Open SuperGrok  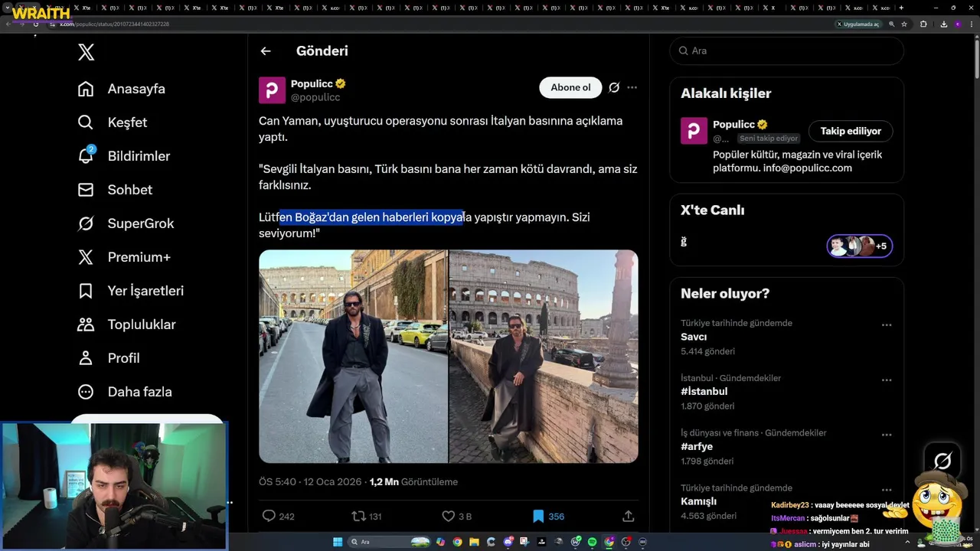[126, 223]
